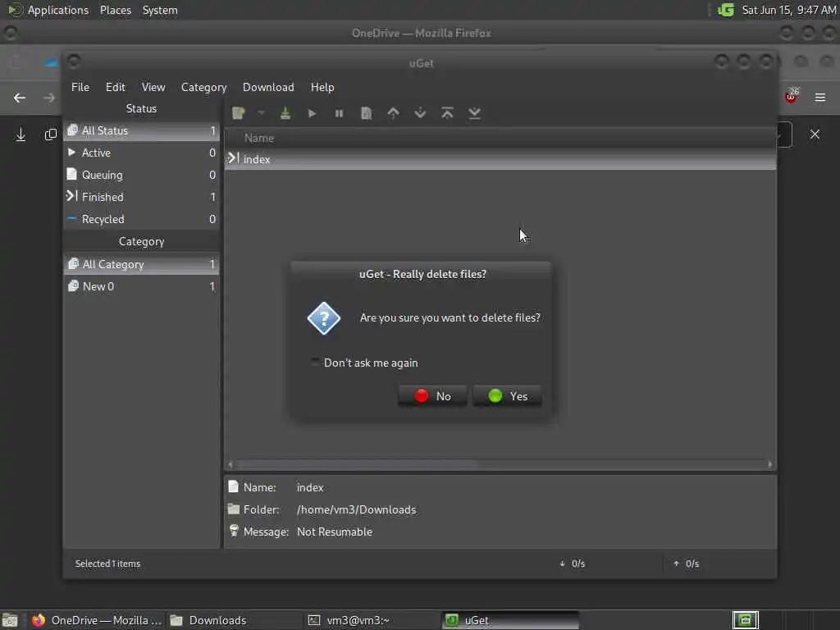Click show desktop icon in taskbar
The image size is (840, 630).
coord(10,620)
